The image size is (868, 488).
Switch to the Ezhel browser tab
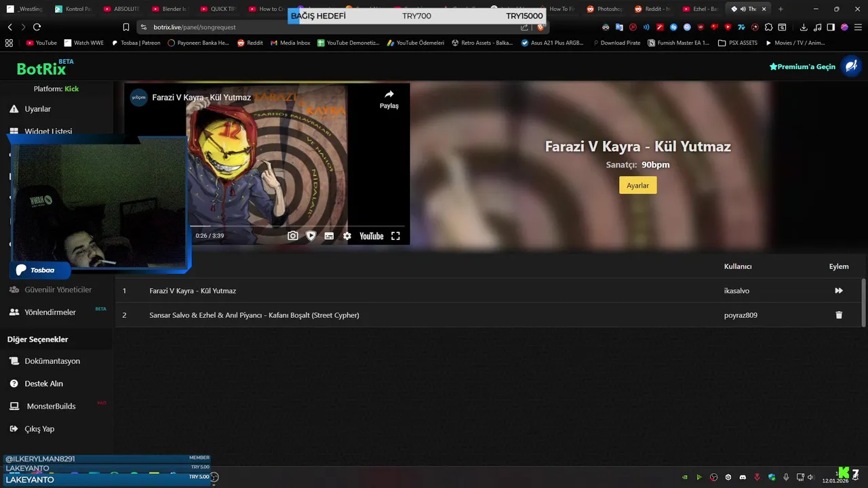(x=701, y=9)
